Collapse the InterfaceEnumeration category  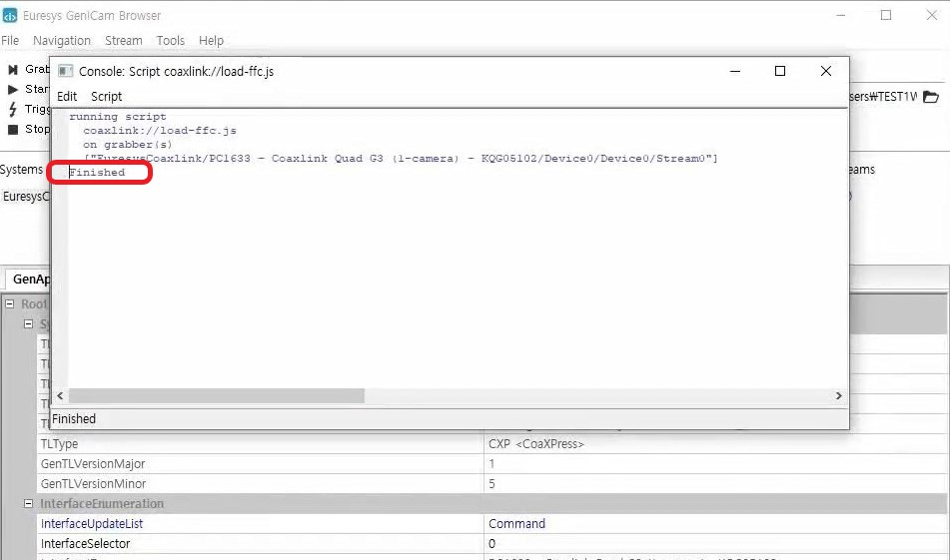(x=29, y=504)
